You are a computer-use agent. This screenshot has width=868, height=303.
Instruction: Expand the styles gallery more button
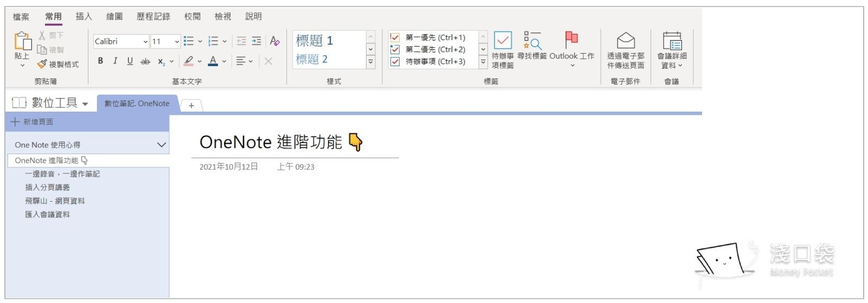pos(371,62)
